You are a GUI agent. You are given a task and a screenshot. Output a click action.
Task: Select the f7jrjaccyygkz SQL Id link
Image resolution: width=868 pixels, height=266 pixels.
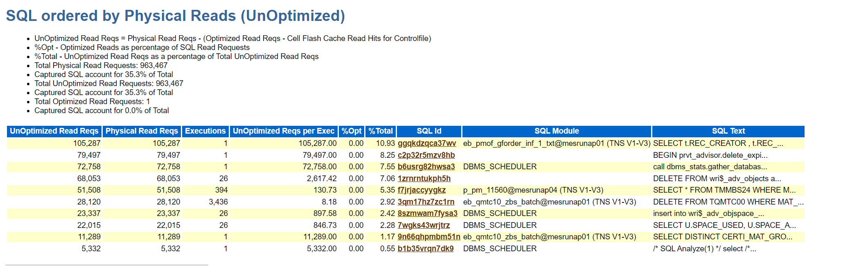(422, 190)
